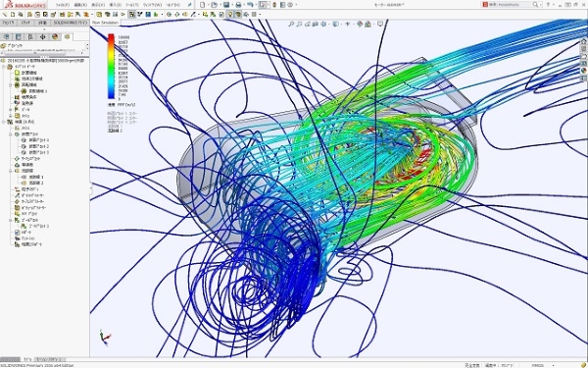Image resolution: width=588 pixels, height=368 pixels.
Task: Click the Print icon in top toolbar
Action: (x=238, y=5)
